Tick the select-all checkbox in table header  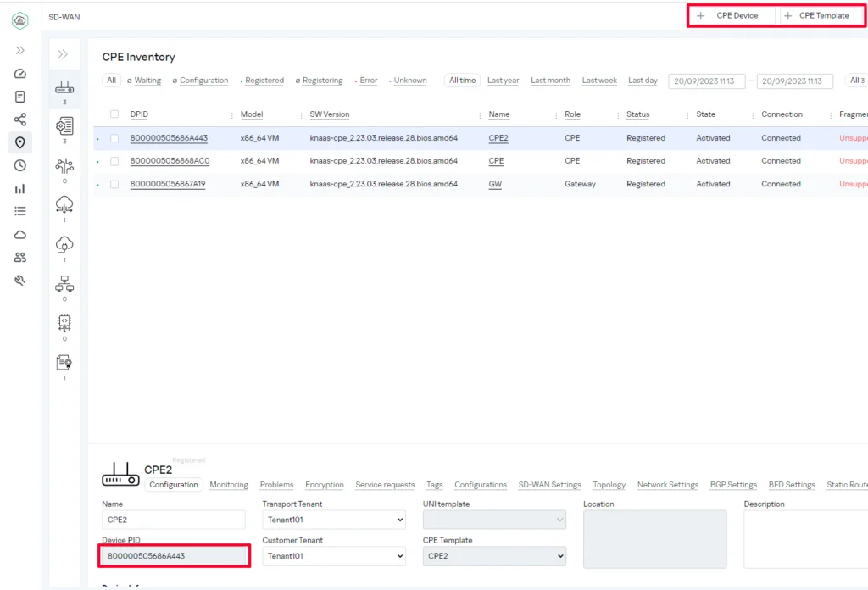pos(114,114)
